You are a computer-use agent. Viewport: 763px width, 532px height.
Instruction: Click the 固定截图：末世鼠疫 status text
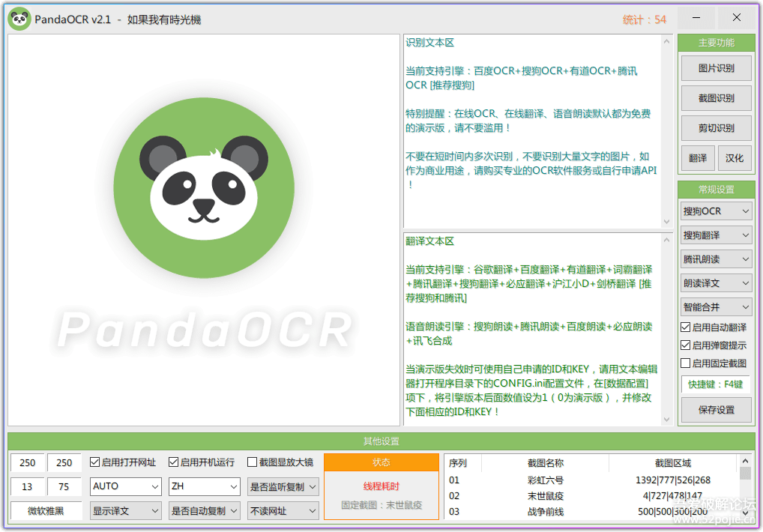[381, 505]
